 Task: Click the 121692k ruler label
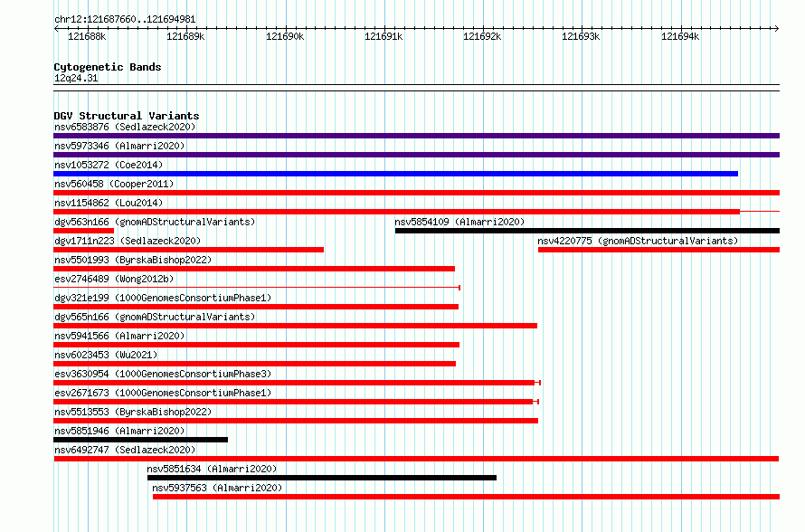click(482, 36)
